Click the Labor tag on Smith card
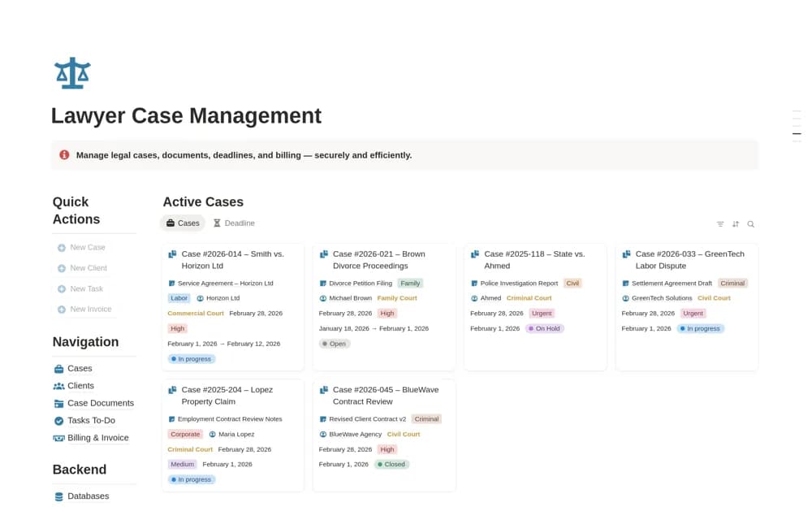 [x=179, y=298]
